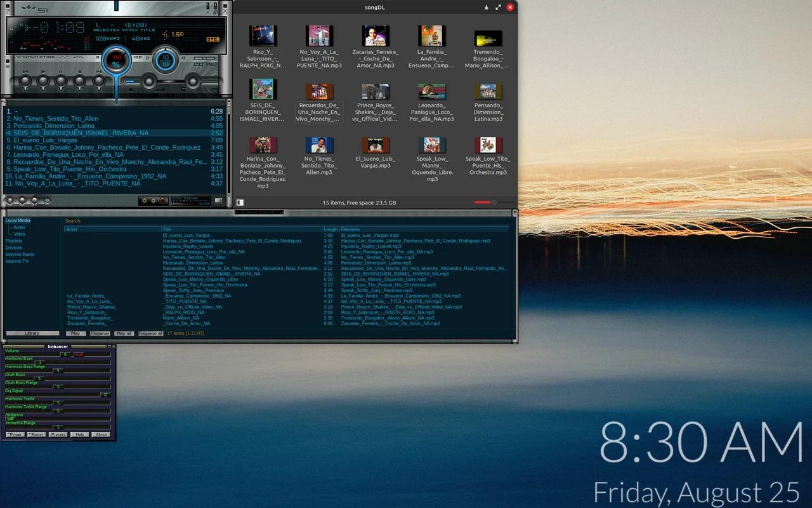Image resolution: width=812 pixels, height=508 pixels.
Task: Expand Local Media in library tree
Action: 18,220
